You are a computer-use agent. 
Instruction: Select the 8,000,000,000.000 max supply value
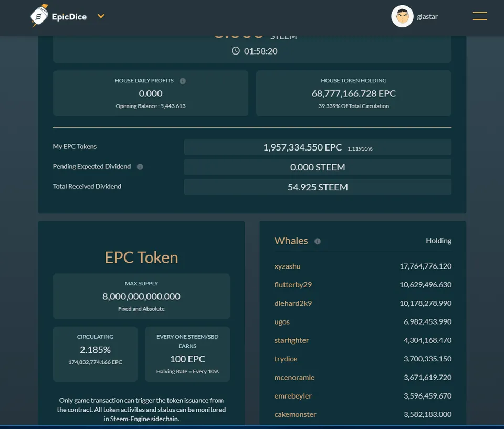141,296
